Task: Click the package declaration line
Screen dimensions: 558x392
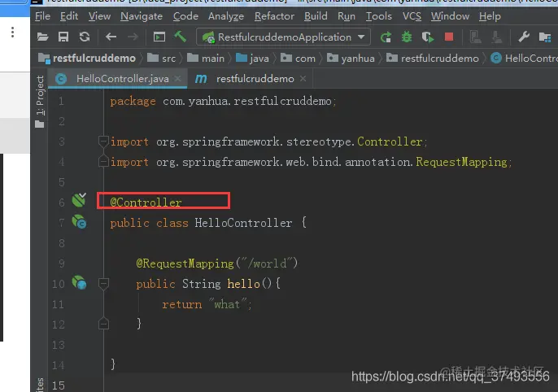Action: [x=223, y=102]
